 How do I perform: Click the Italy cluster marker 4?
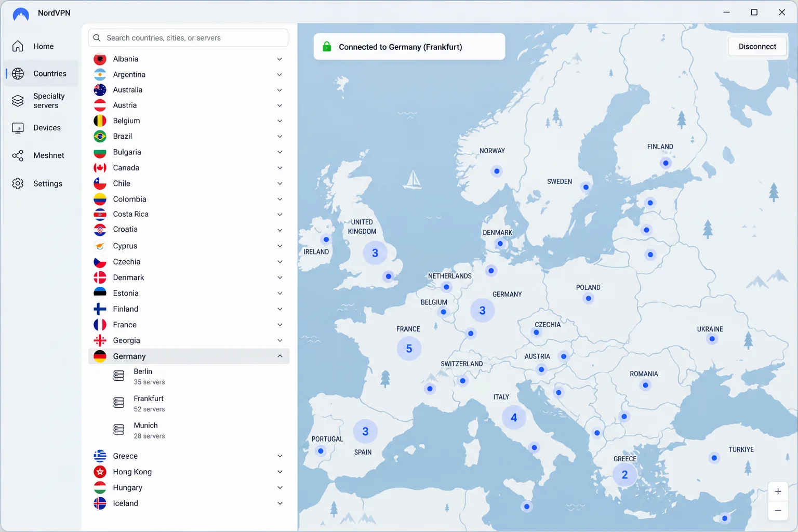coord(514,418)
